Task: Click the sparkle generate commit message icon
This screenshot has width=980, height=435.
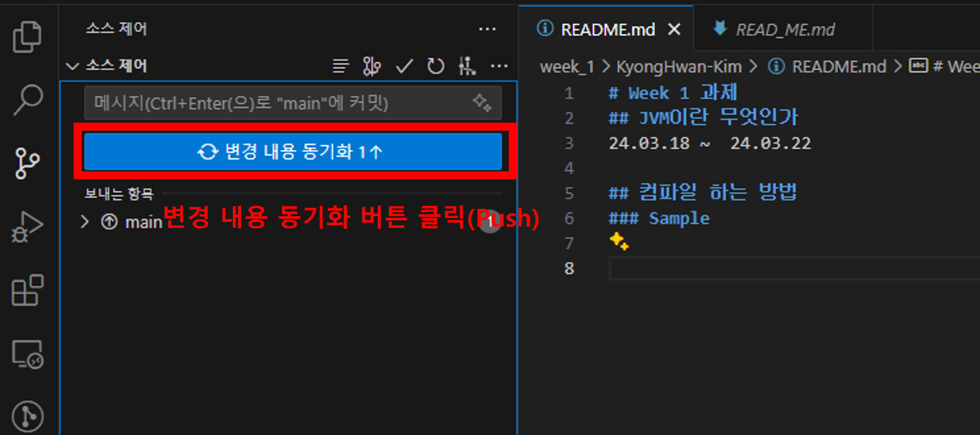Action: click(482, 102)
